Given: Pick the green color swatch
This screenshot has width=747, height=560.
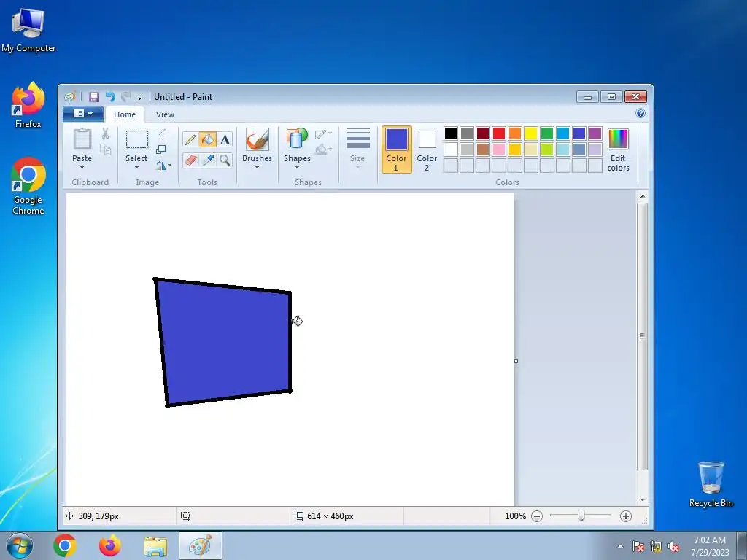Looking at the screenshot, I should [x=547, y=133].
